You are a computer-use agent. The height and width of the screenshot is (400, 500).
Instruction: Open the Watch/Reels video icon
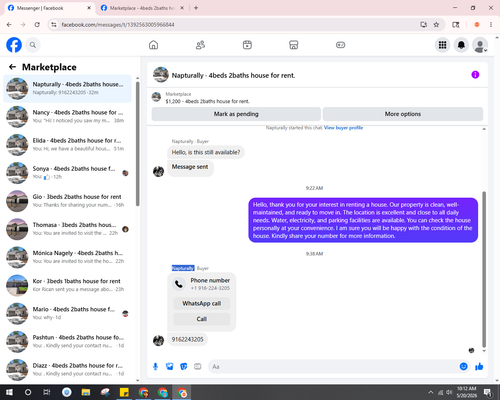[247, 45]
